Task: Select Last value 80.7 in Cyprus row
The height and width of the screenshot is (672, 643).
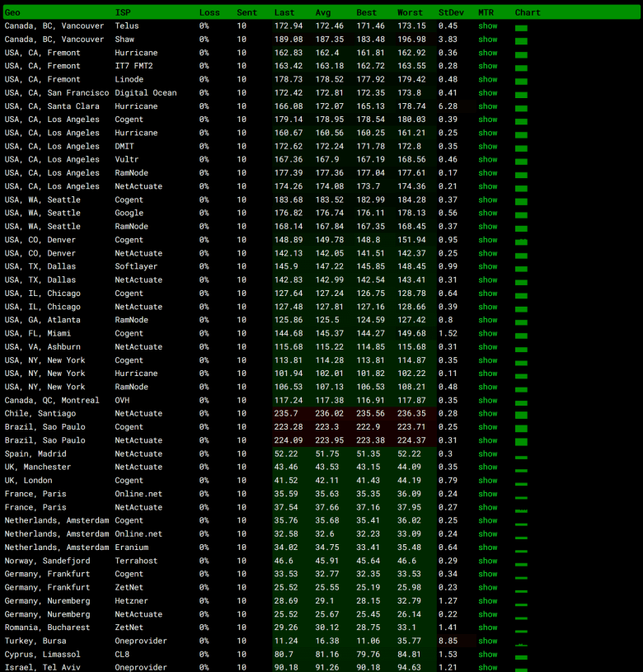Action: [284, 655]
